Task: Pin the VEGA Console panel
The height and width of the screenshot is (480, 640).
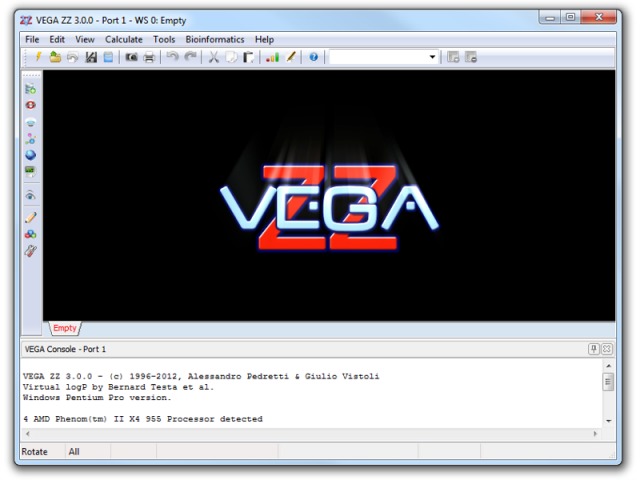Action: coord(593,349)
